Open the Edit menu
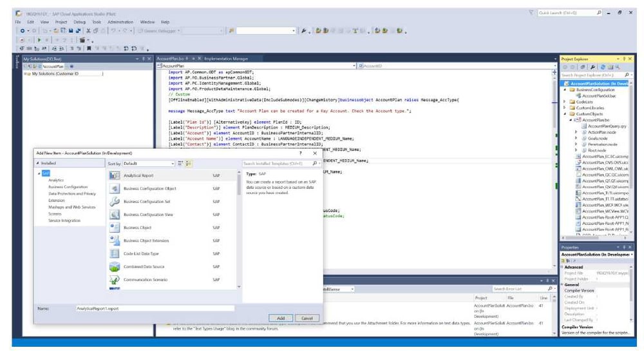 pos(31,22)
